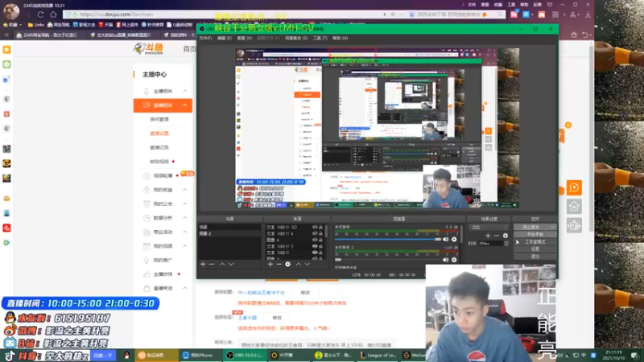Move source down in the Sources panel
644x362 pixels.
(x=308, y=265)
